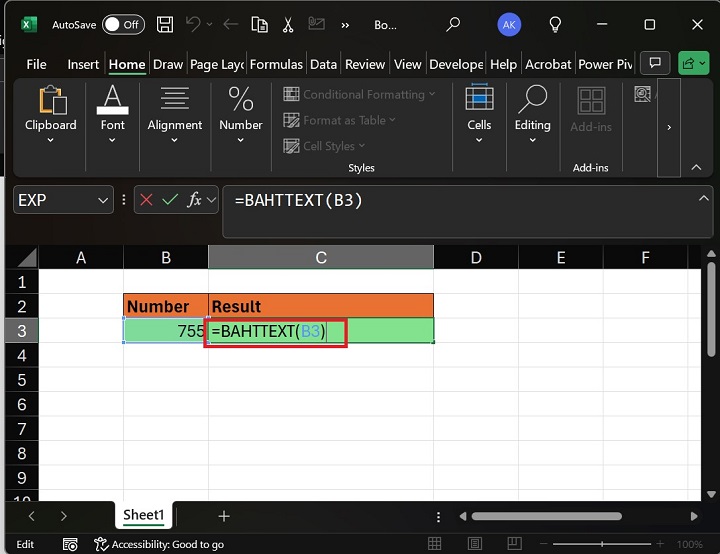The width and height of the screenshot is (720, 554).
Task: Select cell B3 containing 755
Action: point(166,331)
